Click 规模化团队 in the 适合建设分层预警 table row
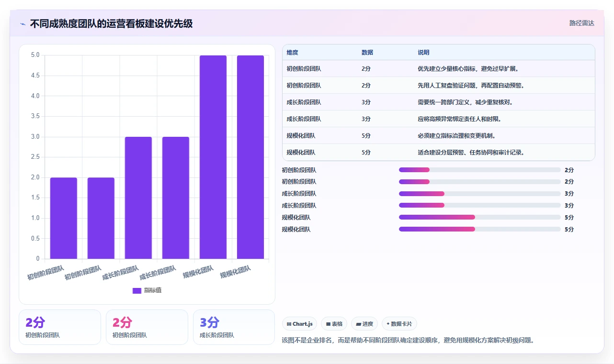The height and width of the screenshot is (364, 614). click(x=301, y=153)
